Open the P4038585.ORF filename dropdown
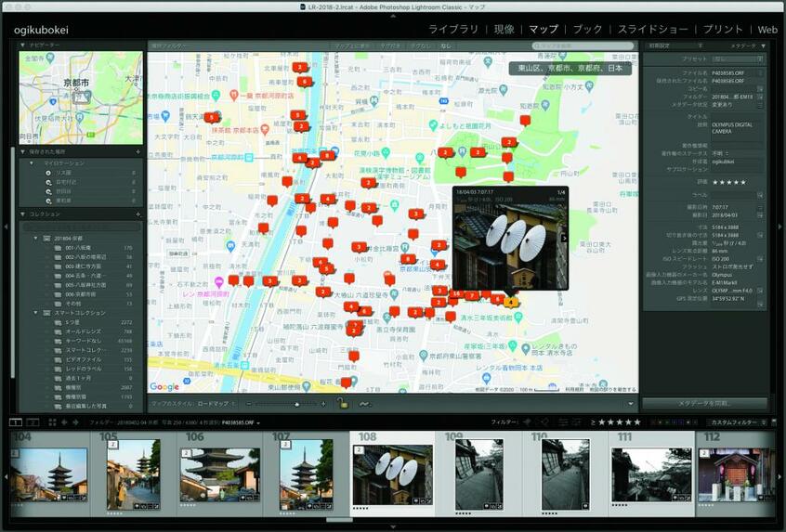 pos(242,422)
